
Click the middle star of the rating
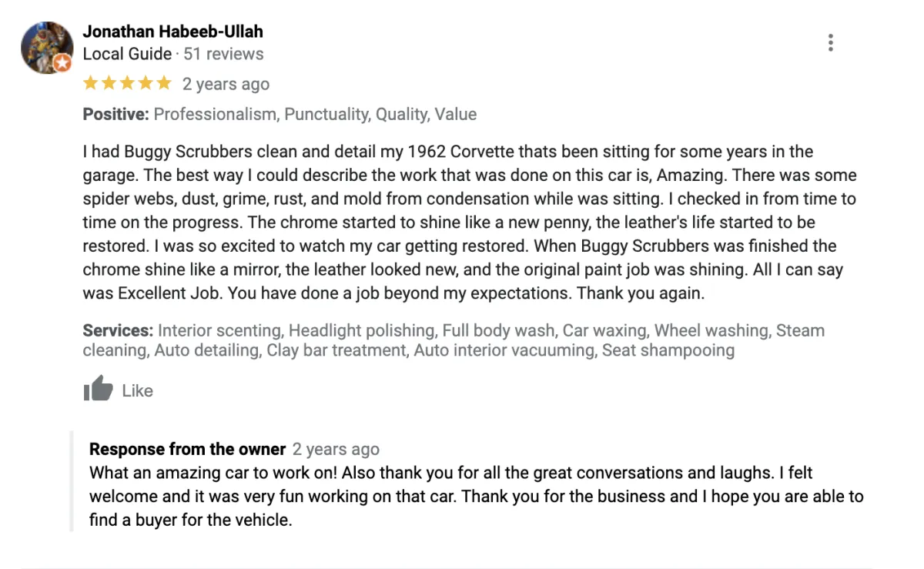(x=127, y=83)
